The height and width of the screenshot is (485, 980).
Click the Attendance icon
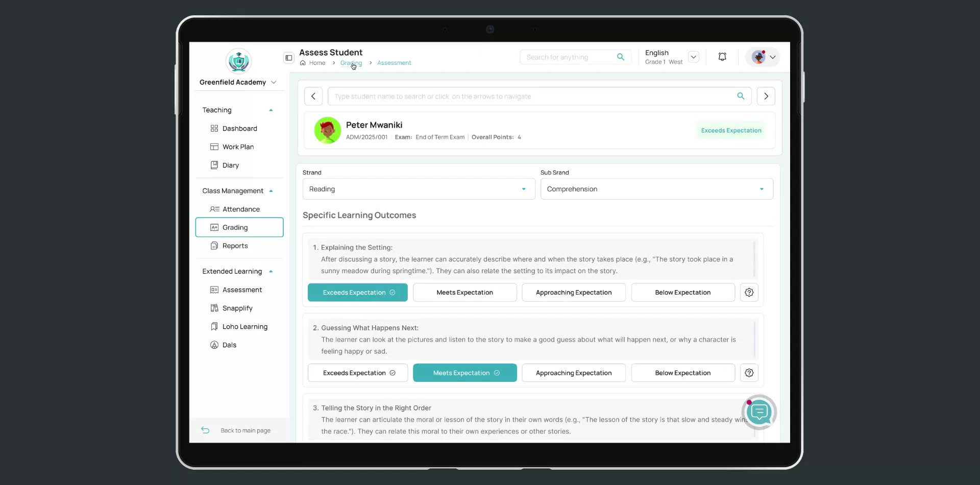pyautogui.click(x=214, y=209)
